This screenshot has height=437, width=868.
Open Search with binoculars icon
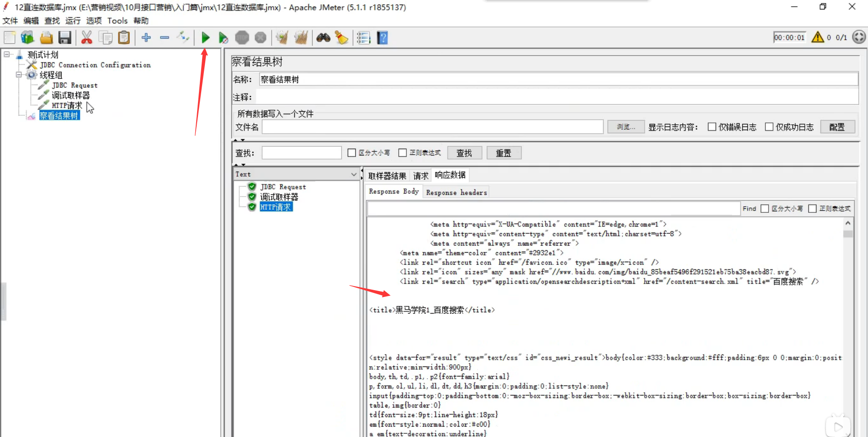pos(323,38)
